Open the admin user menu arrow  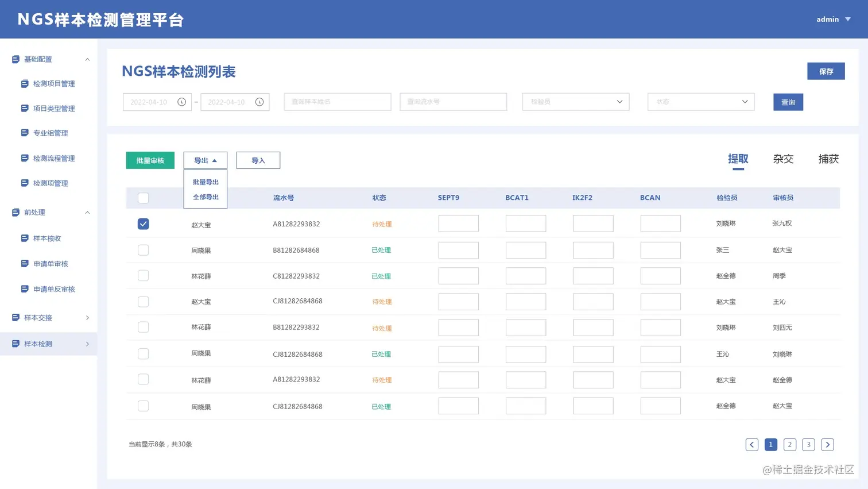click(848, 19)
